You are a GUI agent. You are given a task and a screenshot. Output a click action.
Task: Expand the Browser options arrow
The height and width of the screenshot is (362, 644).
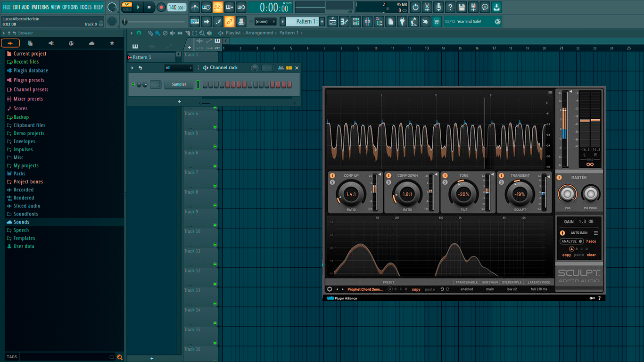pyautogui.click(x=4, y=33)
